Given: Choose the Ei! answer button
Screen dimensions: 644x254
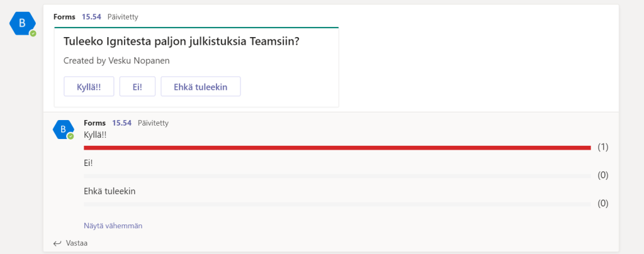Looking at the screenshot, I should click(x=137, y=87).
